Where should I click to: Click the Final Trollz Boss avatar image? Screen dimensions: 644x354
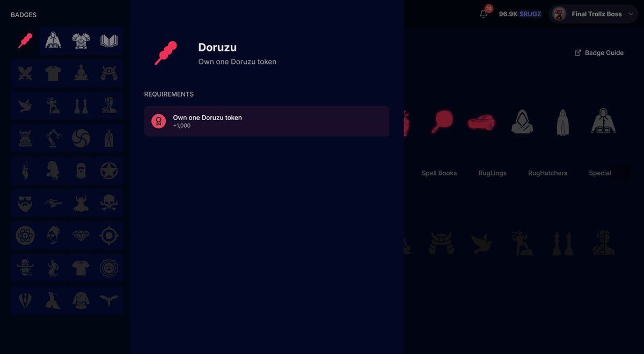[560, 14]
